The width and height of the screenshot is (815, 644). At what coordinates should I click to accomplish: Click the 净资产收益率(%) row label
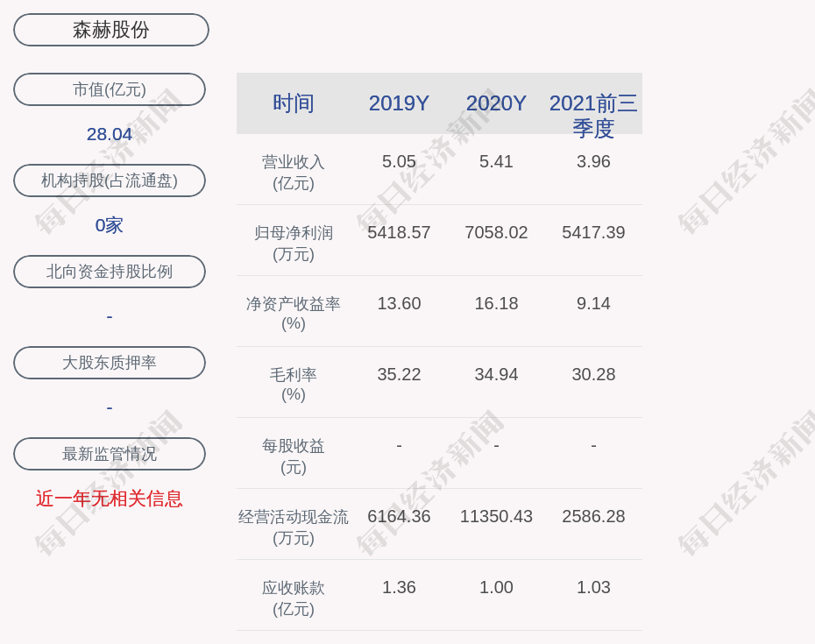(x=294, y=314)
